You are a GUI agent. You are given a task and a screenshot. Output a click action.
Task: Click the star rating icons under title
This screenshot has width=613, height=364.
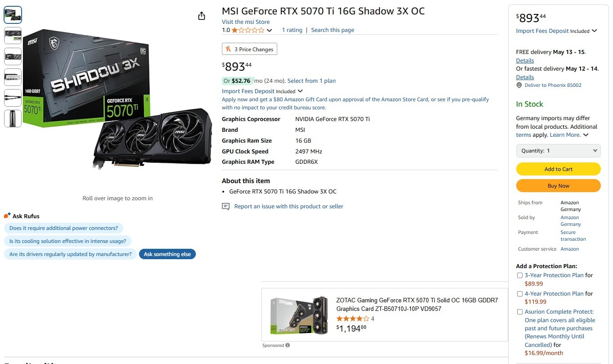coord(248,30)
